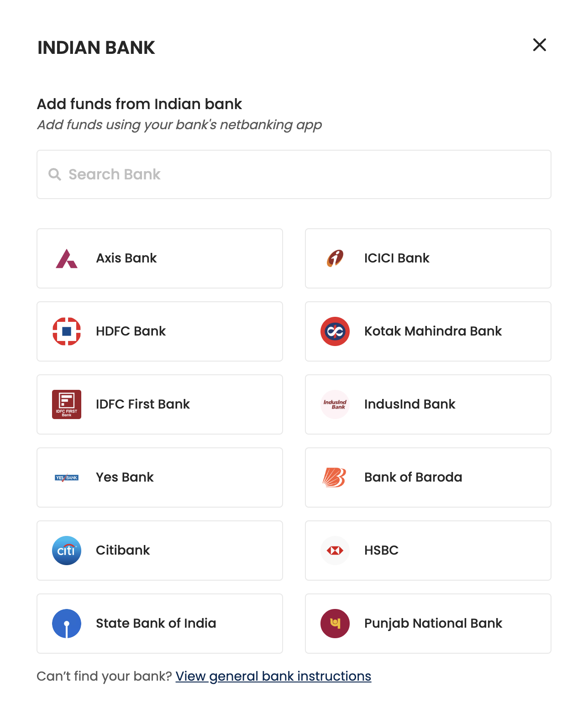This screenshot has height=724, width=588.
Task: Pick the Citibank text label
Action: point(123,551)
